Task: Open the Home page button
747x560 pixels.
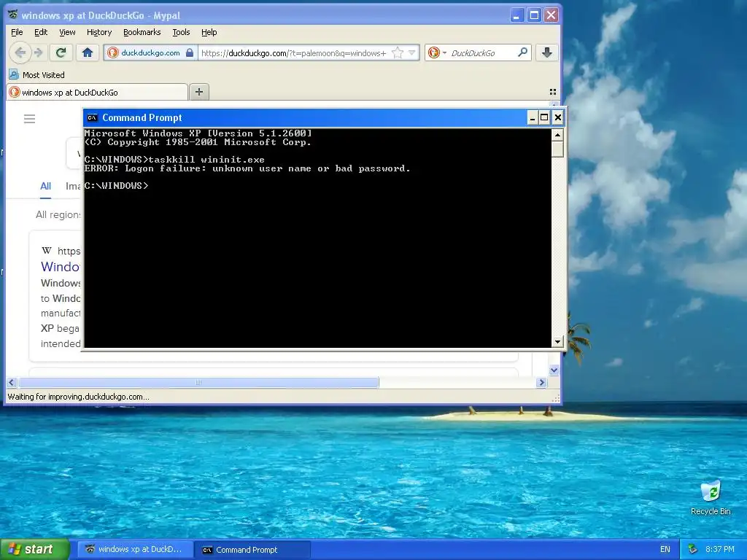Action: click(x=88, y=52)
